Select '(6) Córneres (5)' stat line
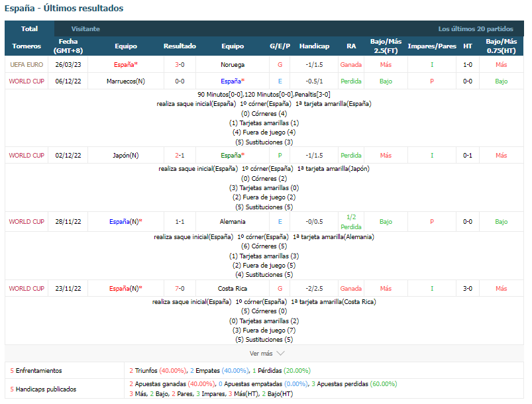 [x=264, y=246]
